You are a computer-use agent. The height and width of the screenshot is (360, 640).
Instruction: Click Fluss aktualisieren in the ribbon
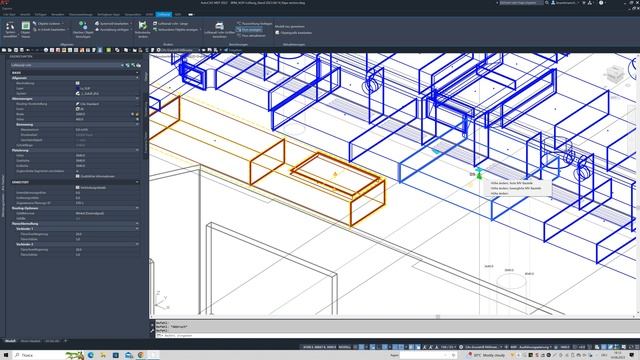[251, 36]
